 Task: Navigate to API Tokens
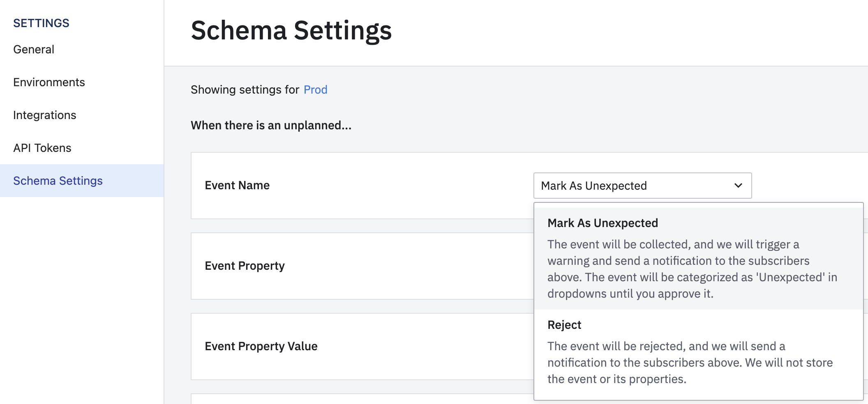pos(42,148)
